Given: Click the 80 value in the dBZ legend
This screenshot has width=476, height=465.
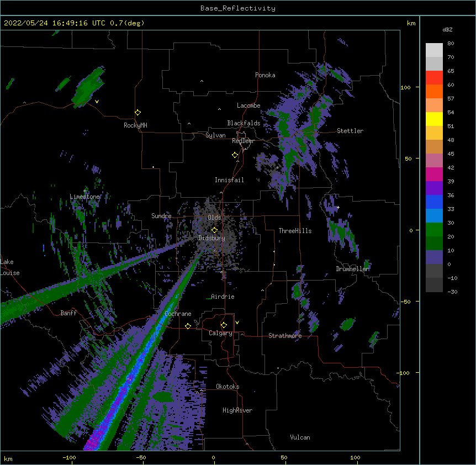Looking at the screenshot, I should tap(451, 44).
